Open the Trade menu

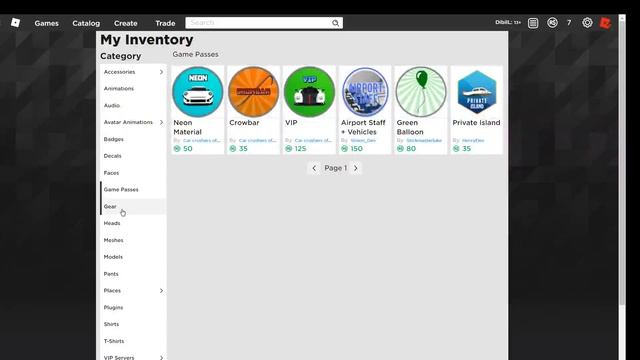[x=165, y=23]
